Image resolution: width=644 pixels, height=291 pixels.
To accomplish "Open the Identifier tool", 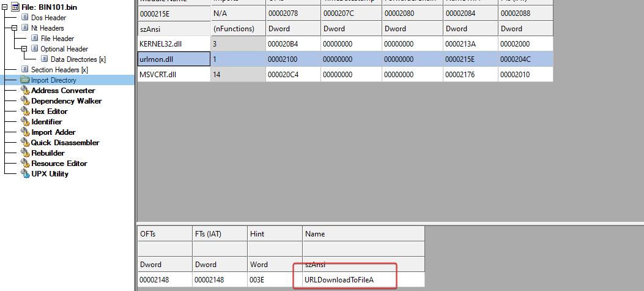I will coord(46,122).
